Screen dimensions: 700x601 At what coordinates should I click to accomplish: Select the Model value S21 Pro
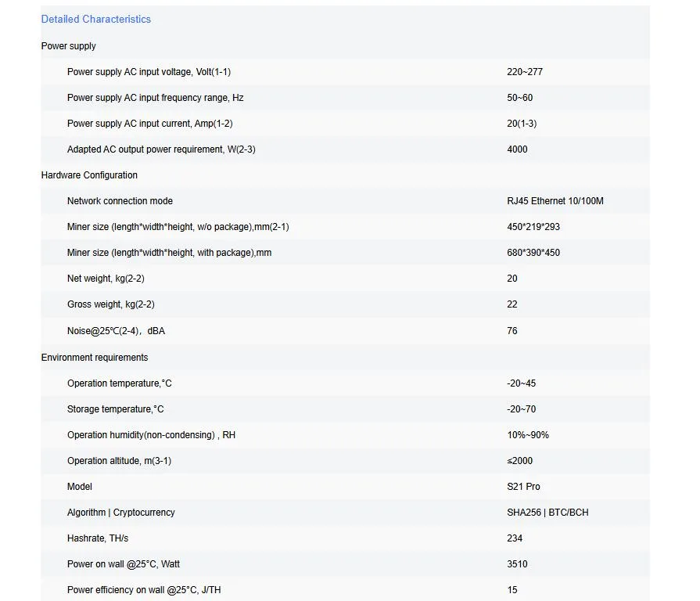tap(523, 487)
